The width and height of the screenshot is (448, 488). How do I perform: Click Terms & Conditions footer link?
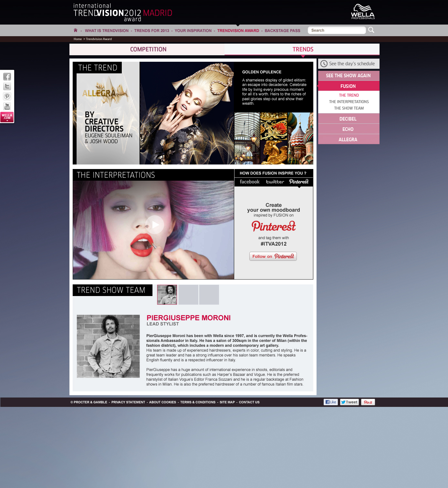click(198, 402)
